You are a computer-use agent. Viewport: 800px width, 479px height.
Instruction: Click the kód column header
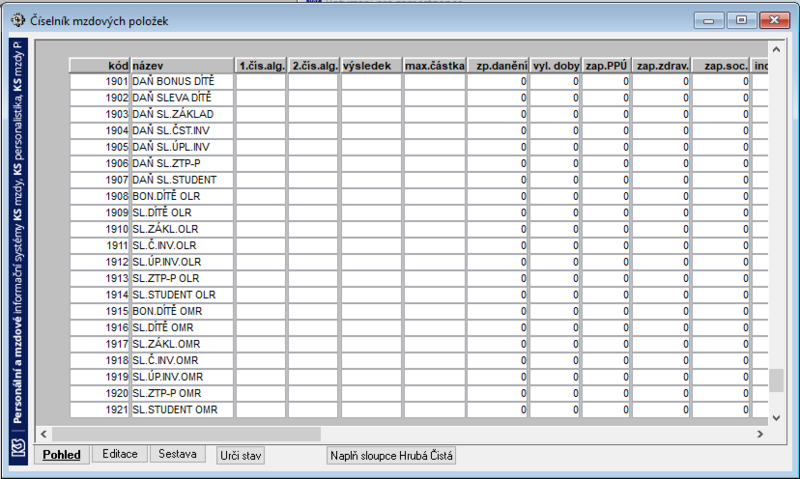pyautogui.click(x=99, y=66)
